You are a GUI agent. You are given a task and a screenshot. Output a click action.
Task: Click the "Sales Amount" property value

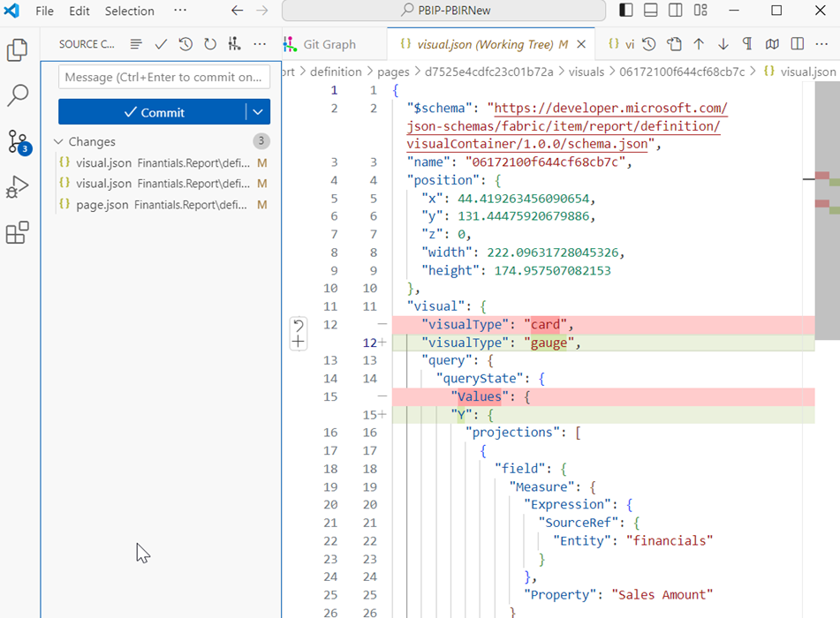click(x=662, y=595)
